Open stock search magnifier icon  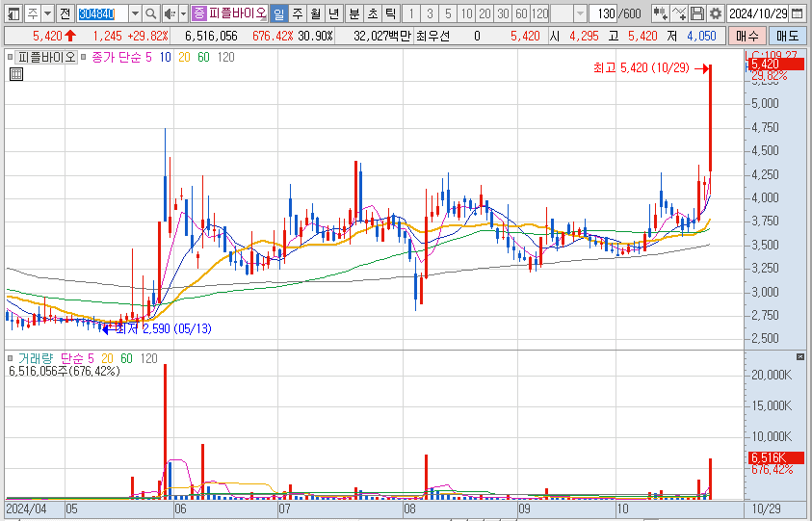pyautogui.click(x=150, y=13)
